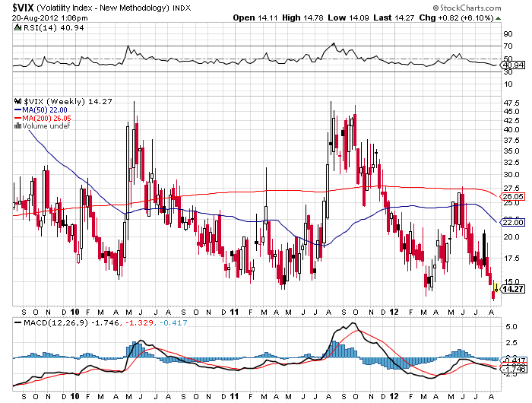Click the -1.746 MACD value tag on the right axis
The image size is (532, 403).
(x=514, y=369)
